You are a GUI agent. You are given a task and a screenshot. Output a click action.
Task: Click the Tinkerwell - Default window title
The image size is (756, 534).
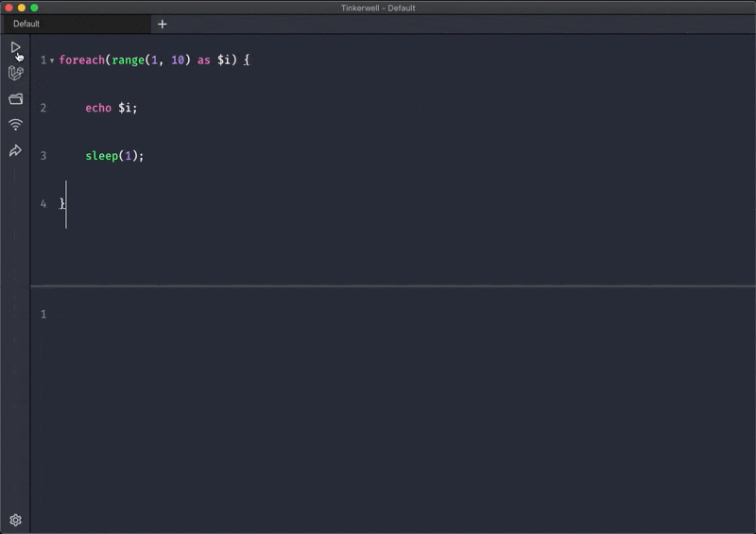[x=378, y=8]
